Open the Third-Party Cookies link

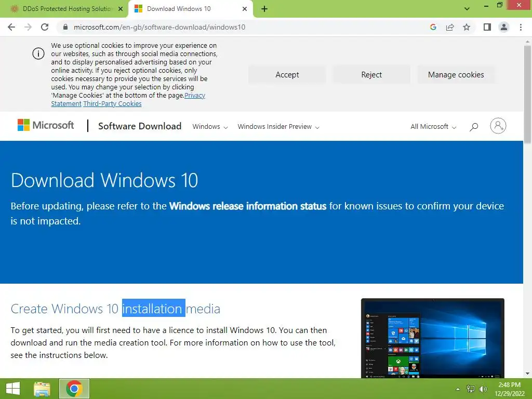(112, 104)
